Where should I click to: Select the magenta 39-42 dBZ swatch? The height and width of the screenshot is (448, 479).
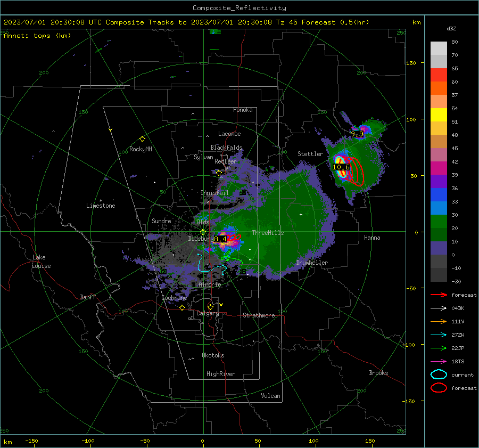click(x=439, y=168)
